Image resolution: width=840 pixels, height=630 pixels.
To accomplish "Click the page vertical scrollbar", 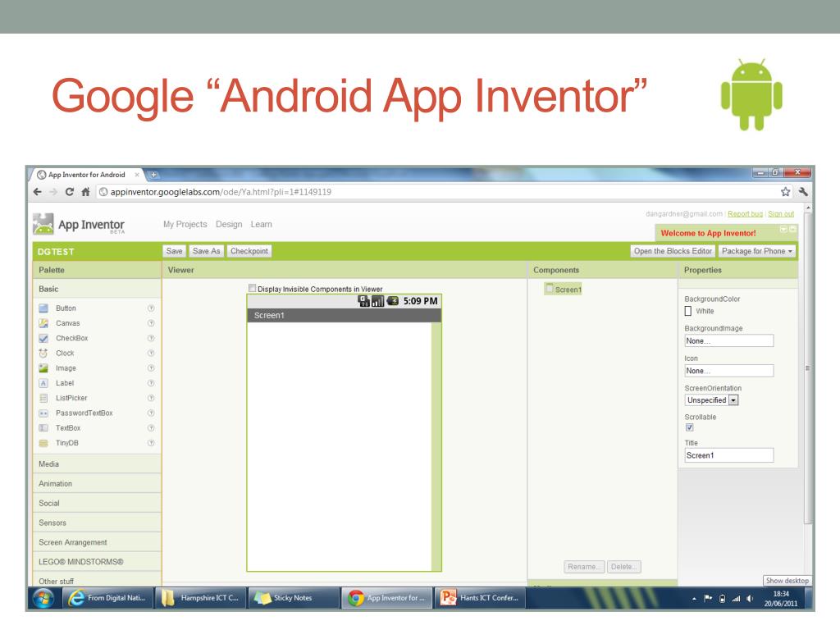I will [x=808, y=367].
